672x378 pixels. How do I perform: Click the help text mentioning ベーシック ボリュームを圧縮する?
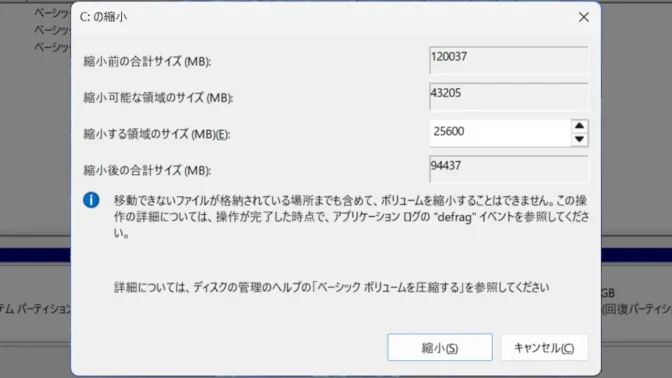pyautogui.click(x=331, y=287)
